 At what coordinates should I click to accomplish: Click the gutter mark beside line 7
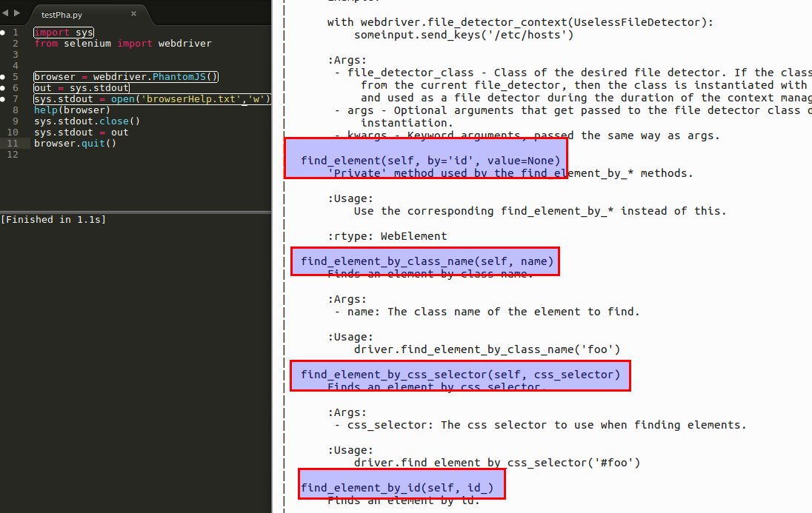pos(2,99)
